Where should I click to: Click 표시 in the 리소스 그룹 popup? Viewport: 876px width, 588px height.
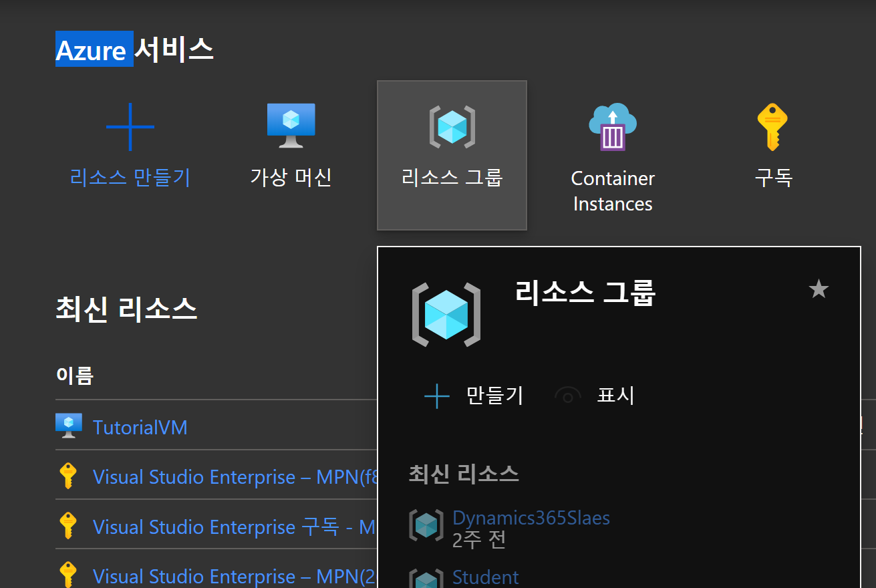pos(615,396)
